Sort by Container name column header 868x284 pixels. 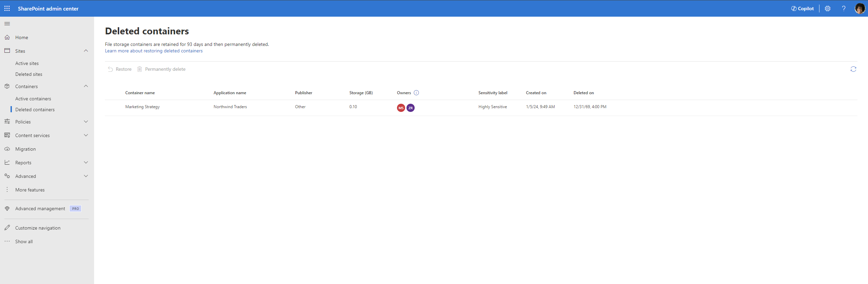(140, 93)
